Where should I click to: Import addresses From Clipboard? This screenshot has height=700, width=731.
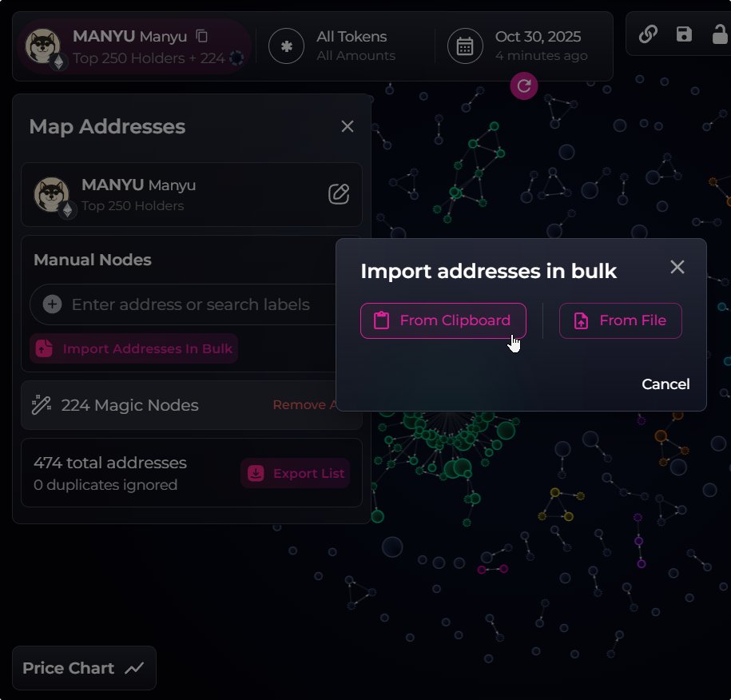pos(443,320)
